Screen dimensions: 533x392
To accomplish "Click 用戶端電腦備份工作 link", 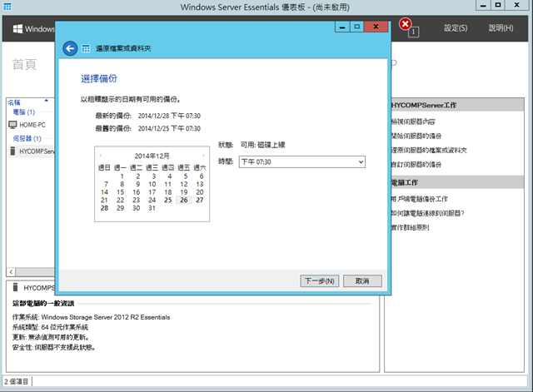I will [419, 199].
